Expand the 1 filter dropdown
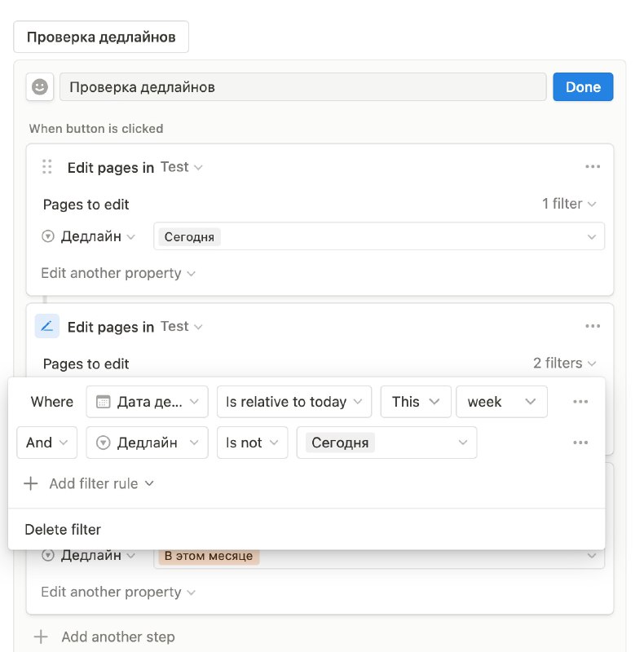The image size is (644, 652). [x=569, y=204]
